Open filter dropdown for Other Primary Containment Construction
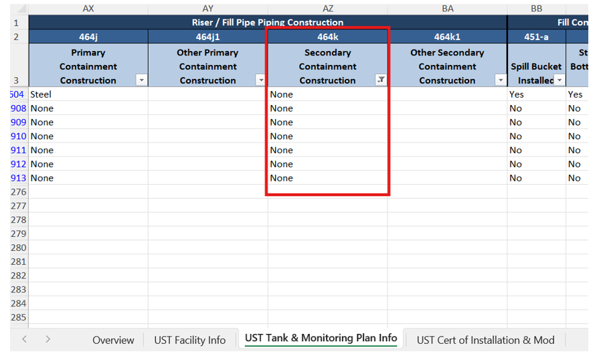595x364 pixels. (261, 80)
